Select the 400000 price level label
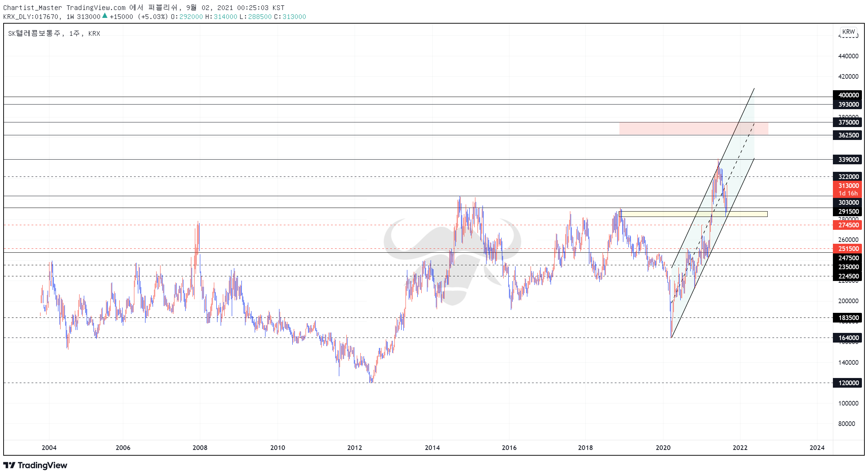The width and height of the screenshot is (868, 475). pos(848,95)
